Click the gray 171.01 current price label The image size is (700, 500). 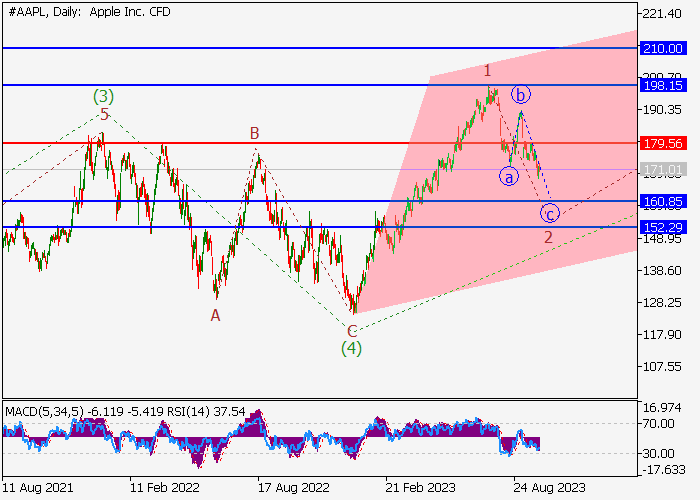pyautogui.click(x=663, y=170)
